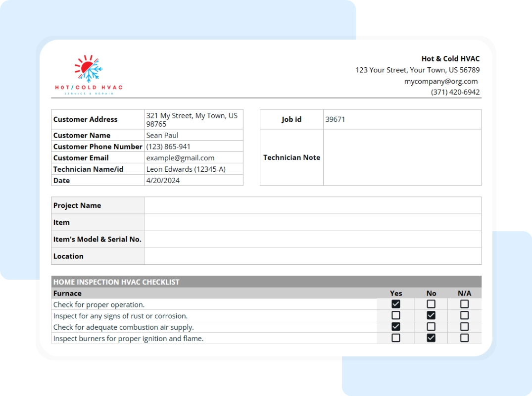
Task: Uncheck Yes for combustion air supply
Action: click(x=395, y=327)
